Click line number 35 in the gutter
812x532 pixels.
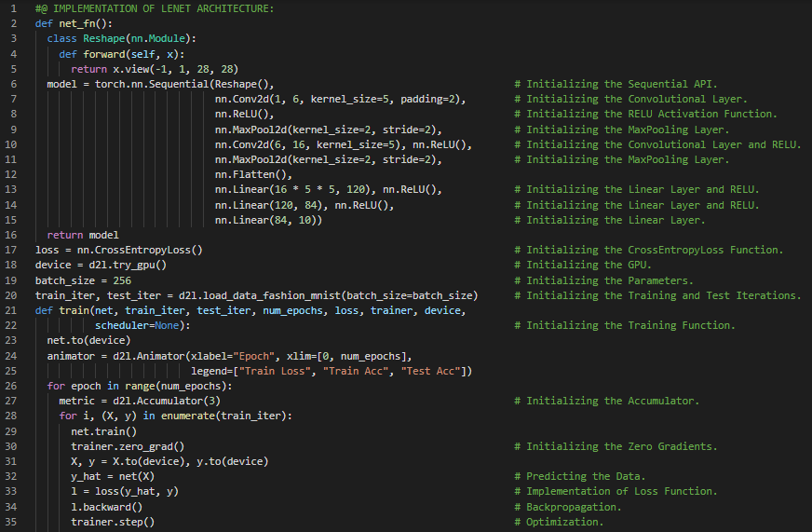tap(14, 522)
